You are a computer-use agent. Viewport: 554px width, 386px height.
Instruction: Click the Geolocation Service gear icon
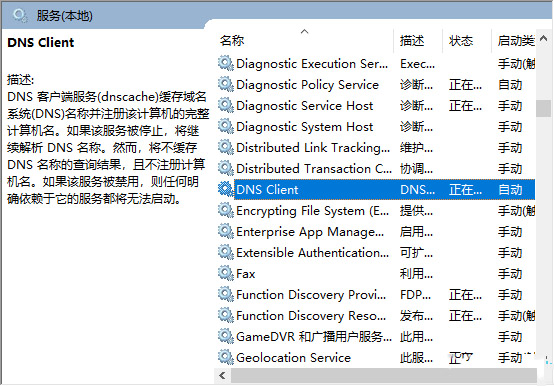tap(225, 357)
